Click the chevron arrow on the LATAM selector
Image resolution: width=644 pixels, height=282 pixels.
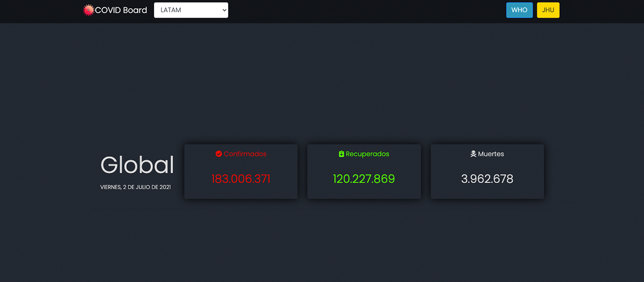pos(224,10)
